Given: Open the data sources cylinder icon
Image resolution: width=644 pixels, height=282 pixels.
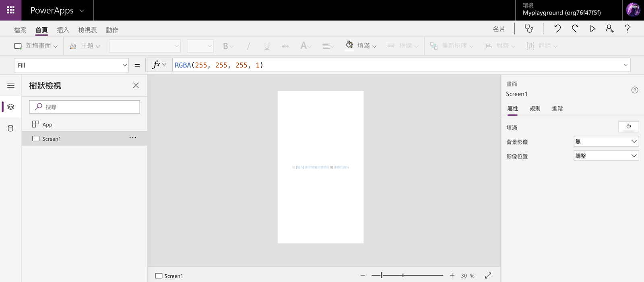Looking at the screenshot, I should click(x=10, y=128).
